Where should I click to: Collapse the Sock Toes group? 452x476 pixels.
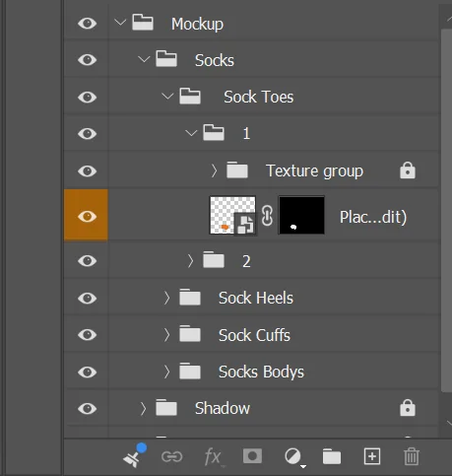click(x=167, y=97)
